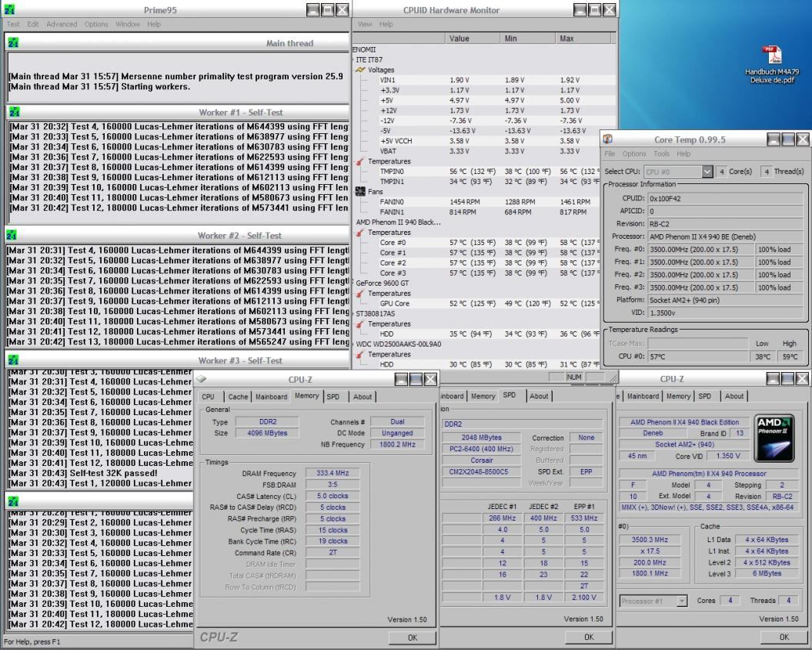Click the CM2X2048-8500C5 part number field
This screenshot has height=650, width=812.
tap(481, 471)
